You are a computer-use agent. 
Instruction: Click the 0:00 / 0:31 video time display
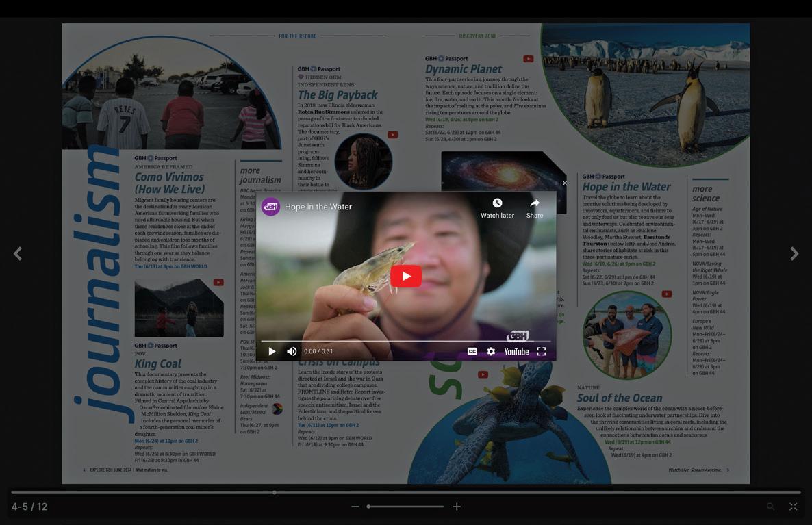pos(318,352)
